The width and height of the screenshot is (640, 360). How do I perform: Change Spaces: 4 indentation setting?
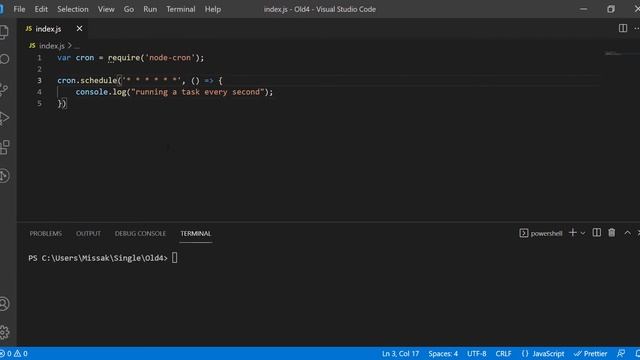click(x=443, y=353)
